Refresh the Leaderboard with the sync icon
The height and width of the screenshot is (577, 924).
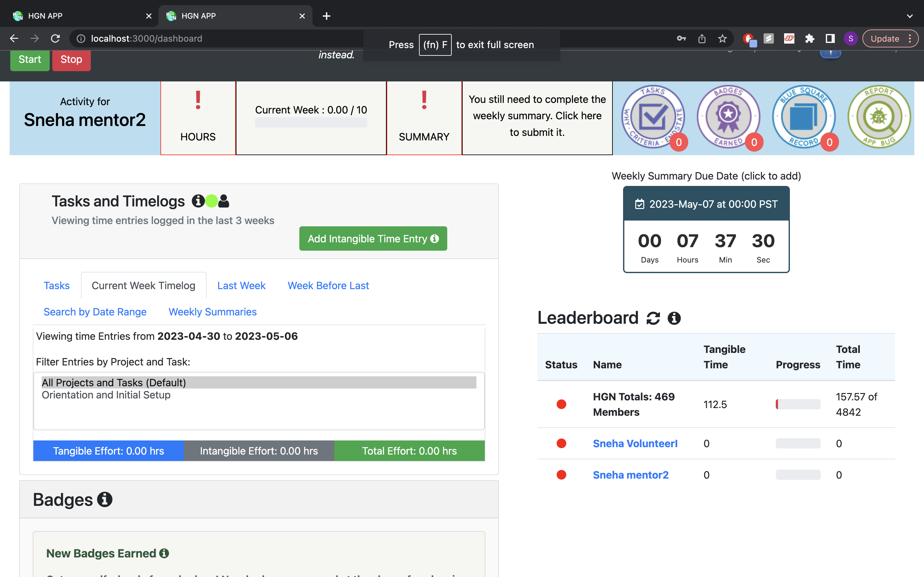[x=653, y=318]
